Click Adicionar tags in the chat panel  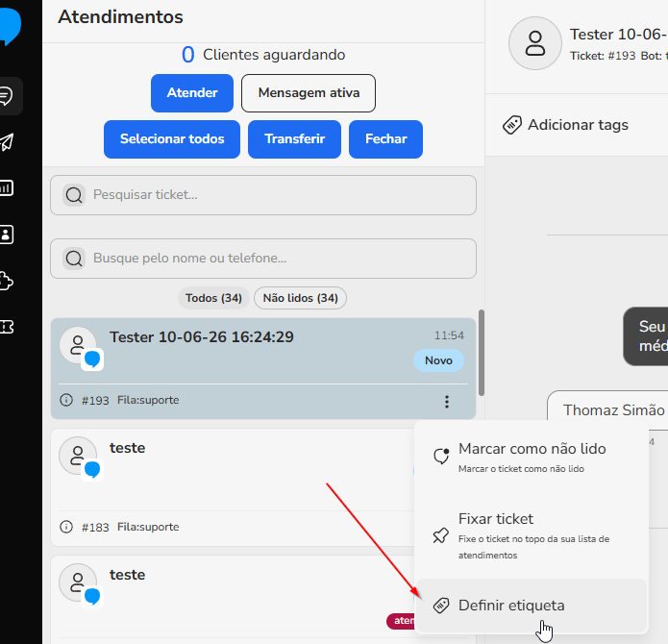point(578,125)
